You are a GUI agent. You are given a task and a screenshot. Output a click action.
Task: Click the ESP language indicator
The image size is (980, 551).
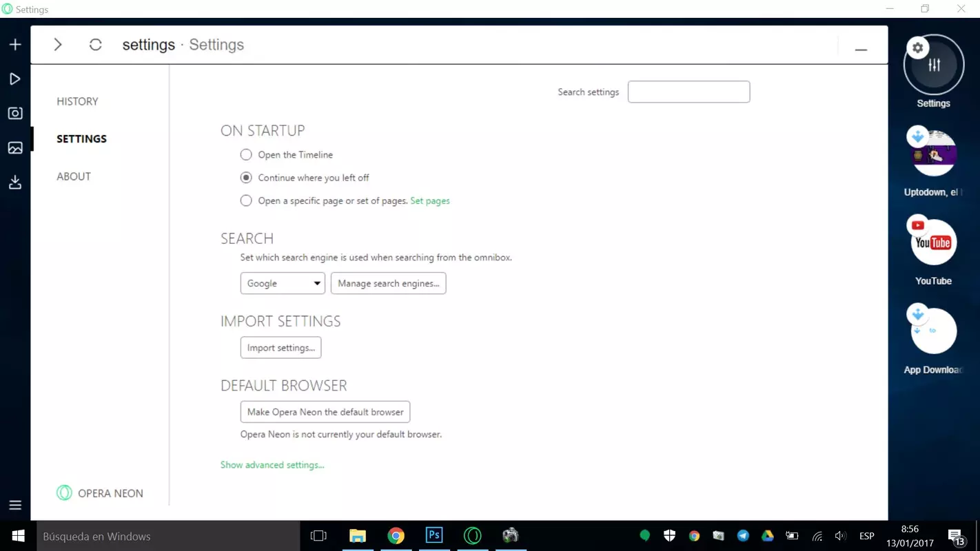867,536
